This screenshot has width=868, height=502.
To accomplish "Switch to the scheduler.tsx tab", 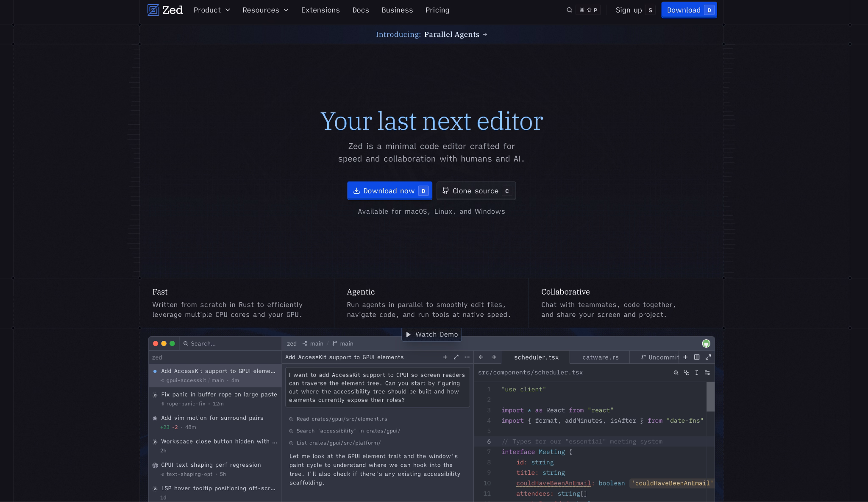I will (x=536, y=357).
